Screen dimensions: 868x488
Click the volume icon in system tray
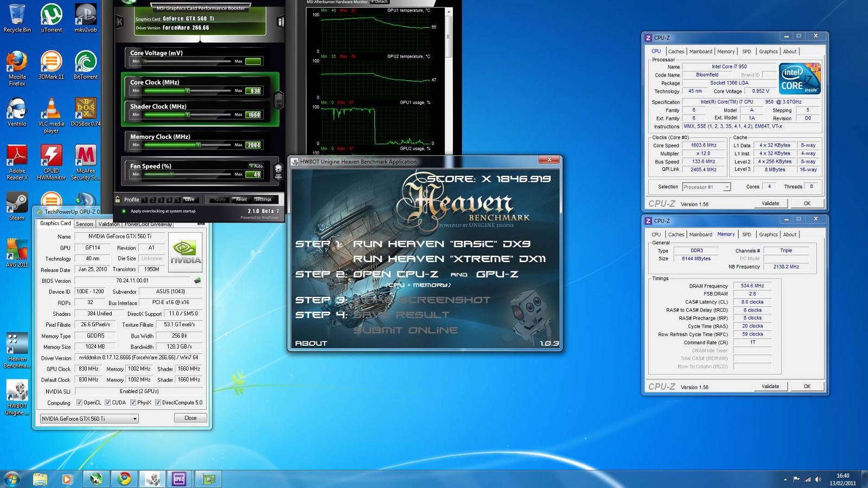tap(818, 479)
